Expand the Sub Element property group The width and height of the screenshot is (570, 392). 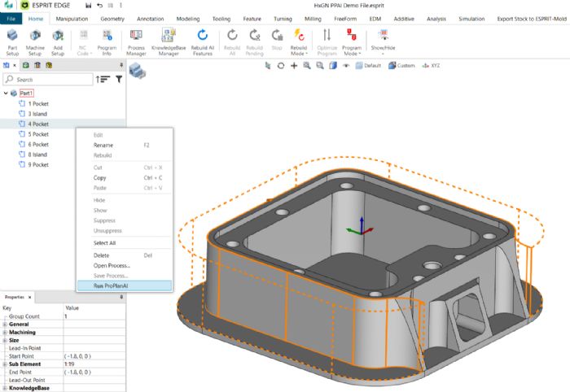click(x=5, y=364)
